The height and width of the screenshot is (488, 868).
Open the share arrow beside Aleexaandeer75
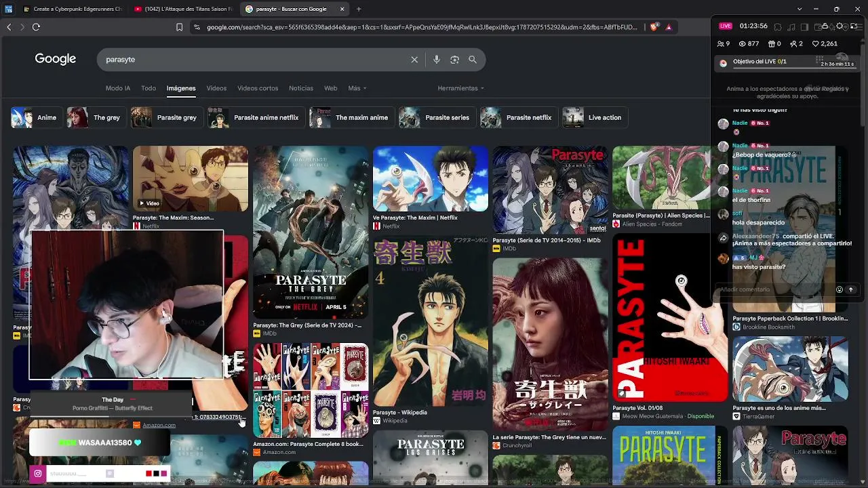click(x=724, y=238)
